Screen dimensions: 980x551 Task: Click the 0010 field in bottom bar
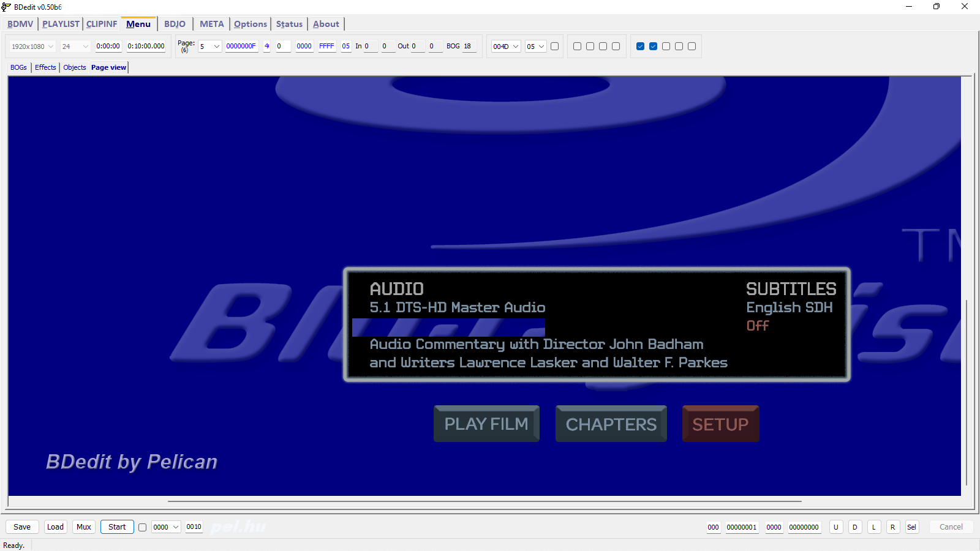click(194, 527)
